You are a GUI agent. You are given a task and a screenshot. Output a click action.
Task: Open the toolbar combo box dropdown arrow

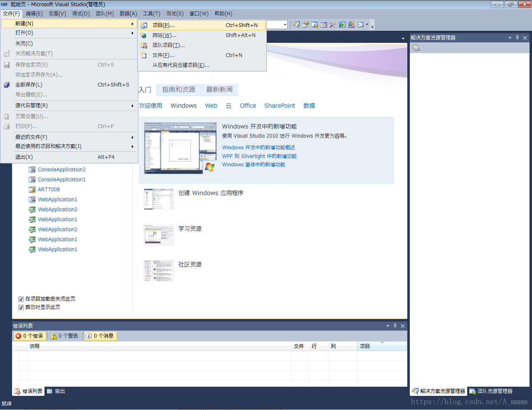[285, 25]
